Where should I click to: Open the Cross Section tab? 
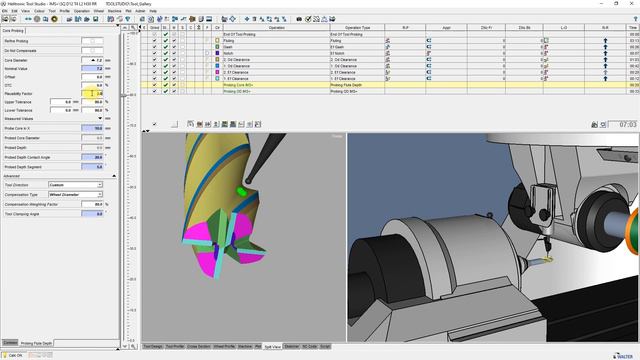tap(199, 347)
